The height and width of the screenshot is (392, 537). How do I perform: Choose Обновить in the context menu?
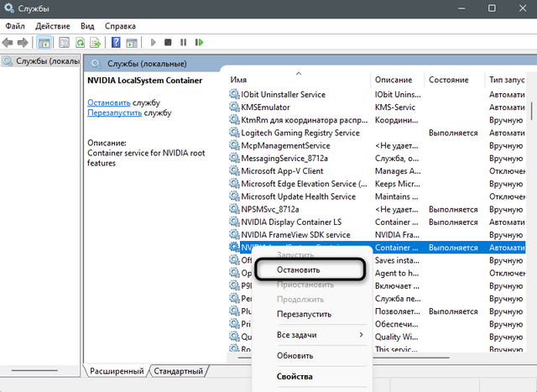pyautogui.click(x=295, y=356)
